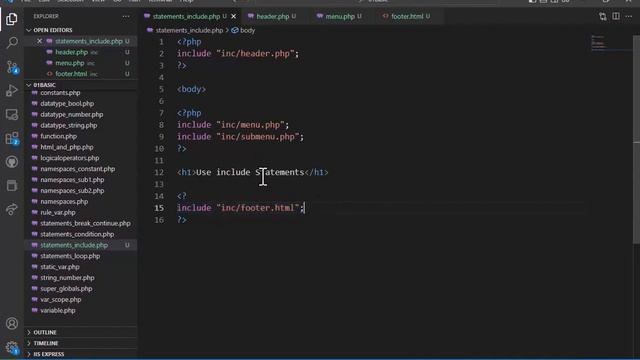The height and width of the screenshot is (360, 640).
Task: Open statements_loop.php file
Action: click(70, 256)
